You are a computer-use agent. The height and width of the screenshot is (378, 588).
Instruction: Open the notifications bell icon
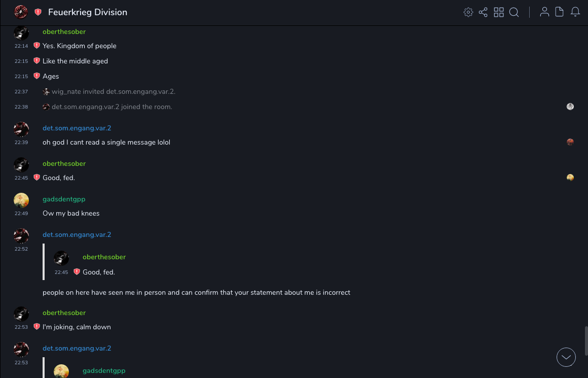coord(575,12)
